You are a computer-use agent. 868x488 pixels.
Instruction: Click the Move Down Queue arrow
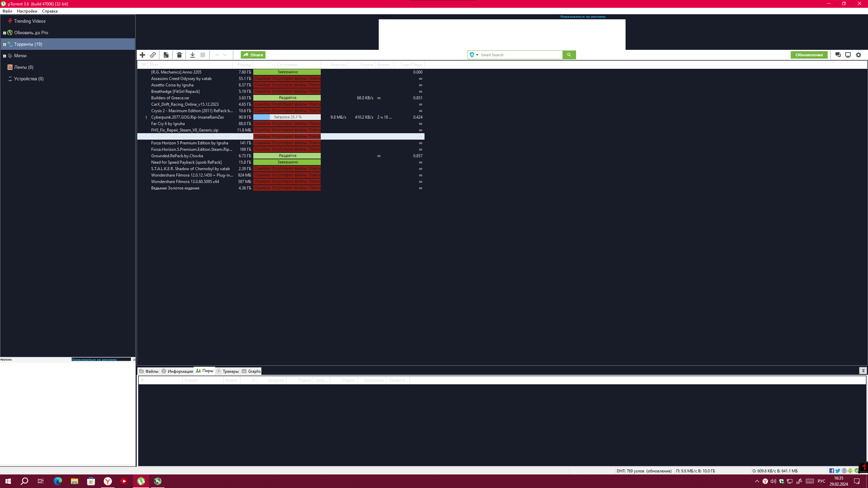pyautogui.click(x=225, y=55)
